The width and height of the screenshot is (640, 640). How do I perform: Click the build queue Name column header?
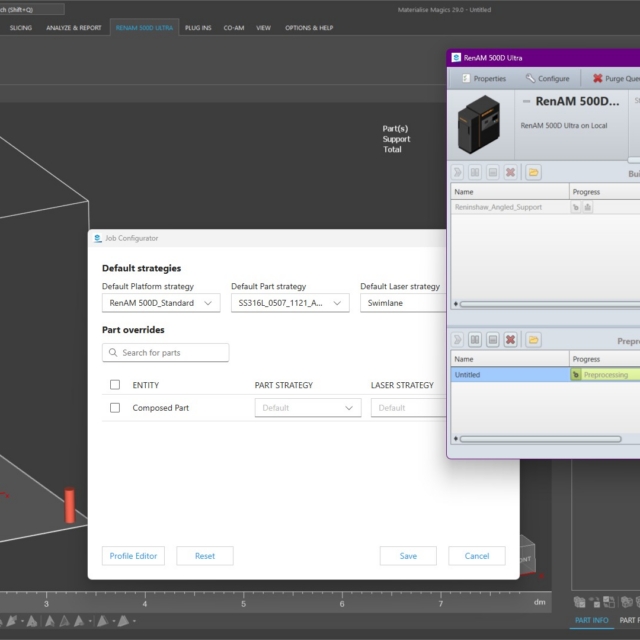tap(510, 192)
